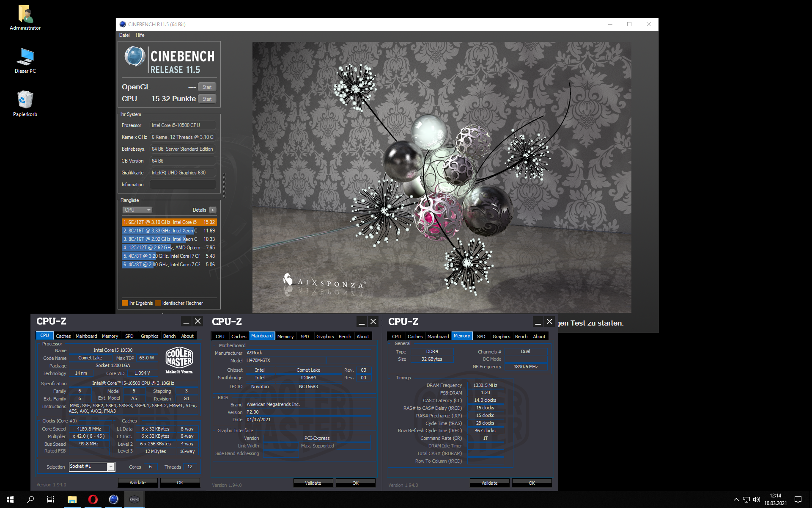Open the Papierkorb recycle bin icon

25,104
